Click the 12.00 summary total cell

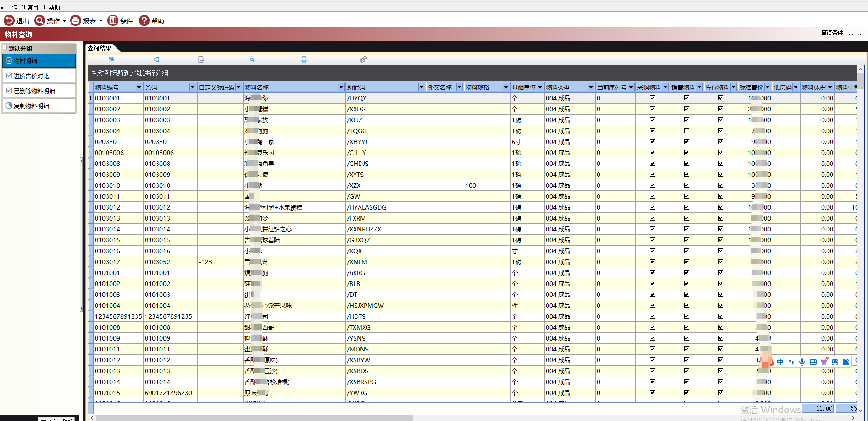pos(817,408)
